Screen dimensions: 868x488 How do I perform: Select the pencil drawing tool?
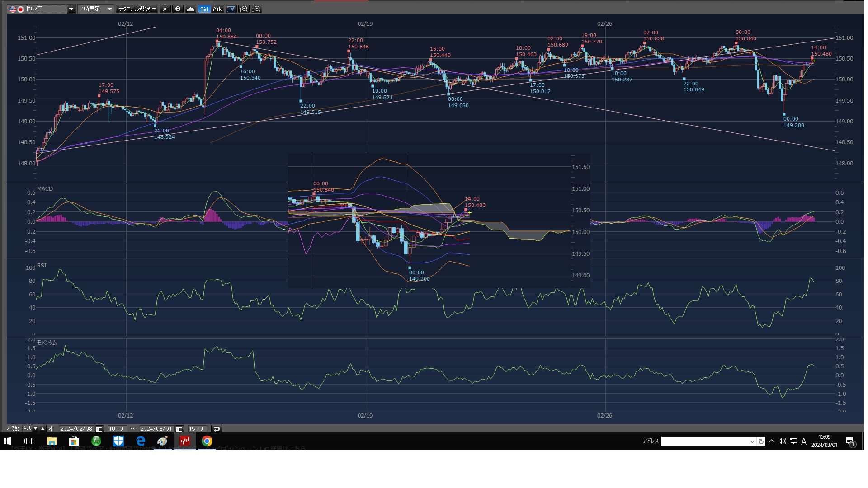click(x=165, y=9)
